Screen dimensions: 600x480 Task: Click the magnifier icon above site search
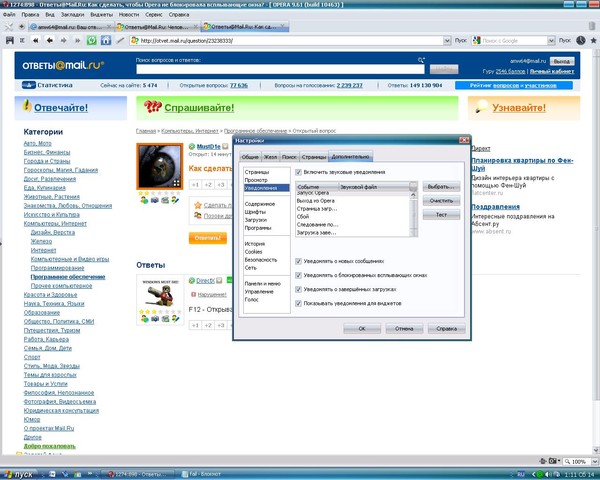(x=421, y=60)
